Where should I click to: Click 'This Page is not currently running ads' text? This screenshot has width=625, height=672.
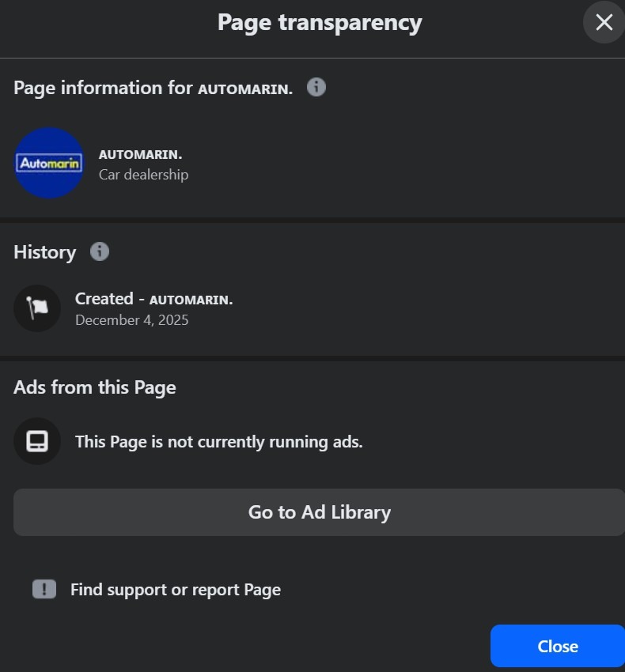[218, 442]
